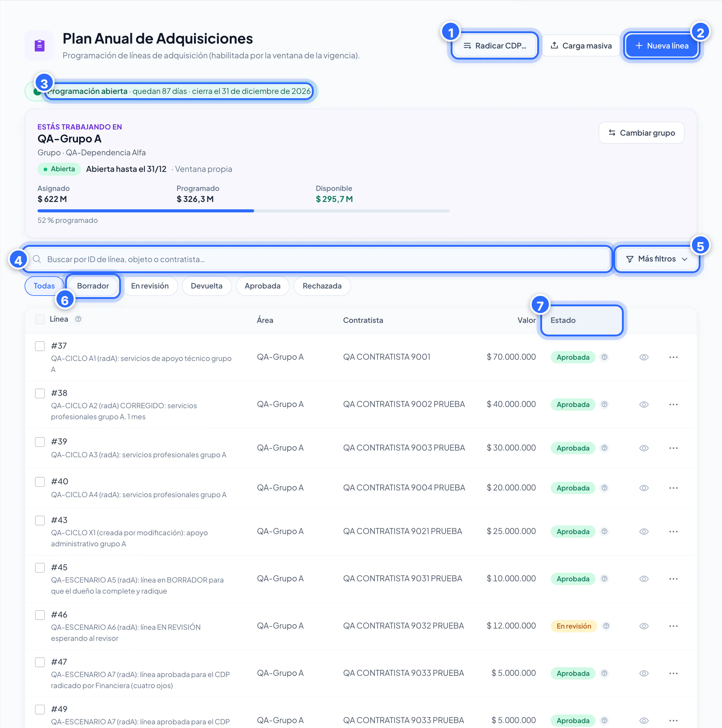Open three-dot menu for line #47

(673, 673)
